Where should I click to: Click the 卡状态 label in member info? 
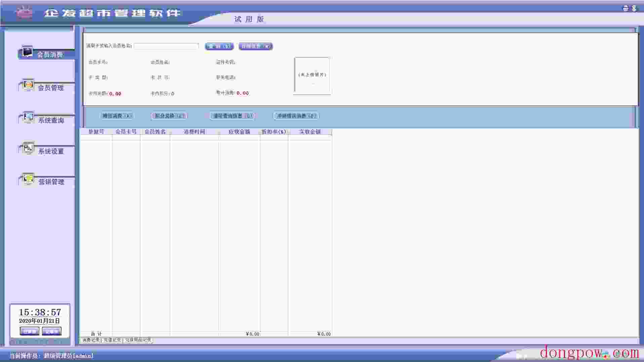pyautogui.click(x=160, y=77)
